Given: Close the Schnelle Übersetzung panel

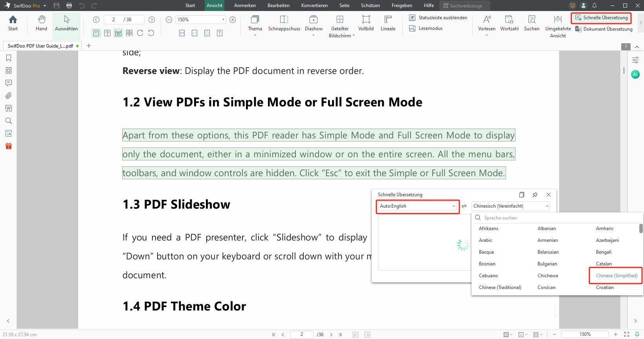Looking at the screenshot, I should [549, 195].
